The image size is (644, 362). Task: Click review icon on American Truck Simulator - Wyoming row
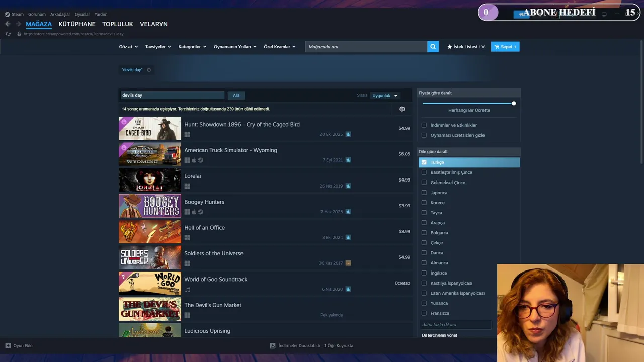pos(348,160)
